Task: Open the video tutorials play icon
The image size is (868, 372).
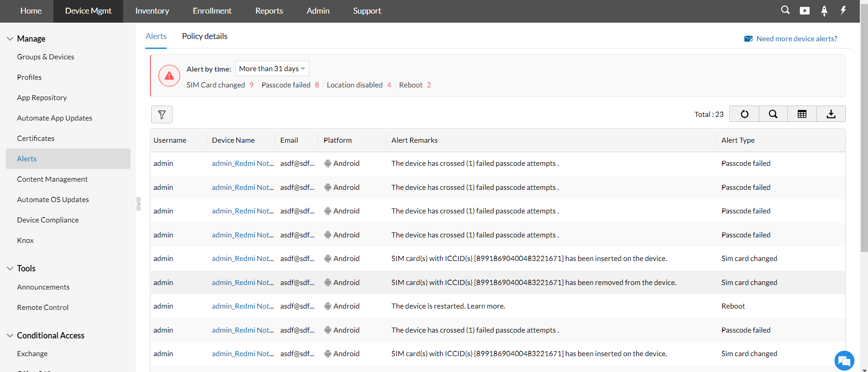Action: [805, 10]
